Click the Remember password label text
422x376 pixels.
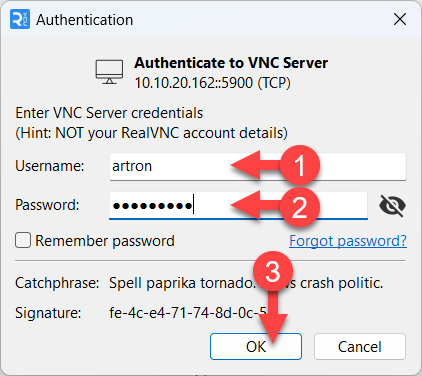click(105, 241)
